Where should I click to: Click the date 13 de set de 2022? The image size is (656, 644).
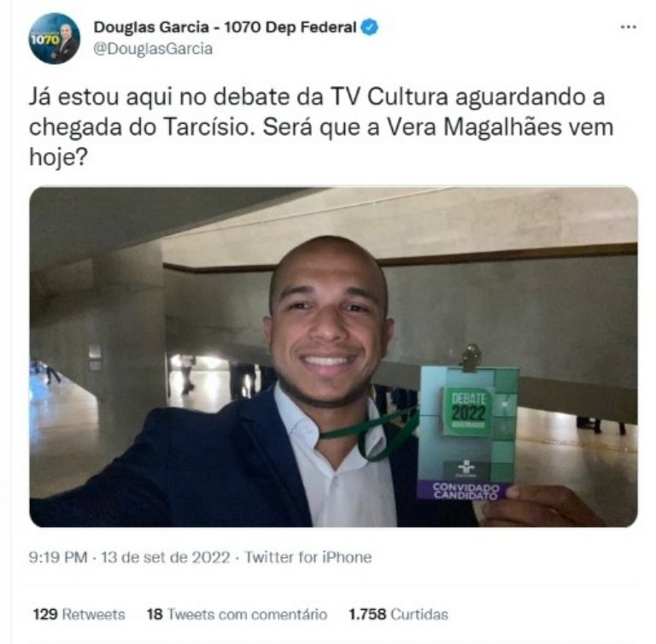[165, 557]
